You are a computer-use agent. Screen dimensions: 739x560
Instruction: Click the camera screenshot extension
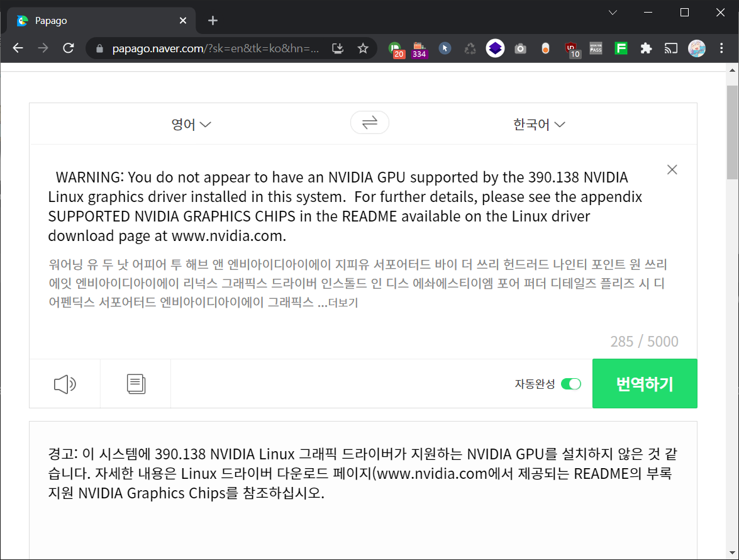520,48
